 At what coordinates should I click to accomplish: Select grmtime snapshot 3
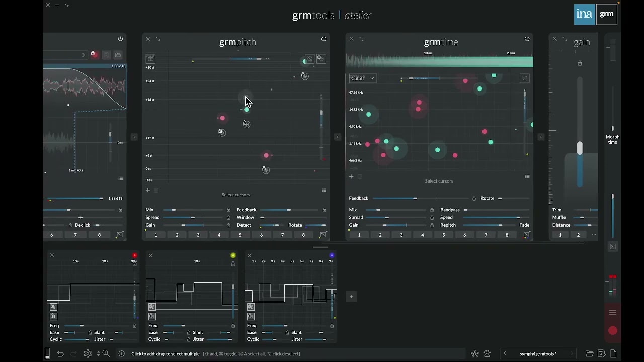401,235
